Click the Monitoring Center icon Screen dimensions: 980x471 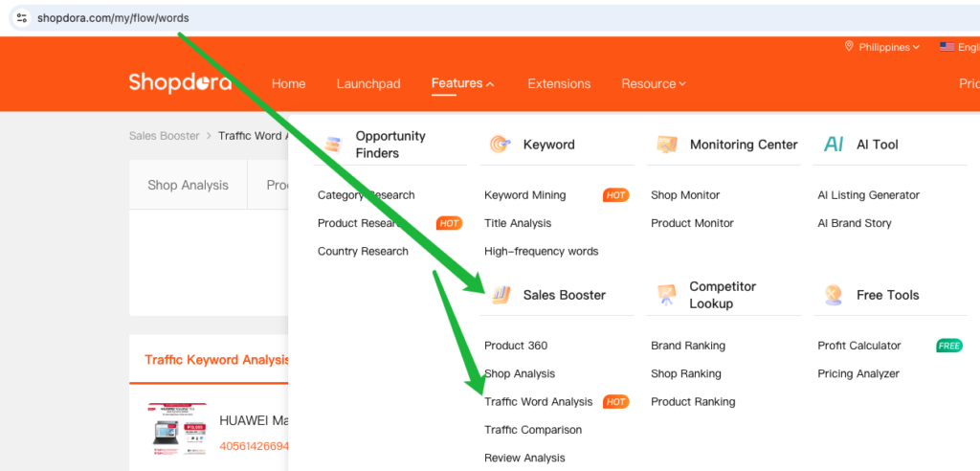click(x=666, y=145)
